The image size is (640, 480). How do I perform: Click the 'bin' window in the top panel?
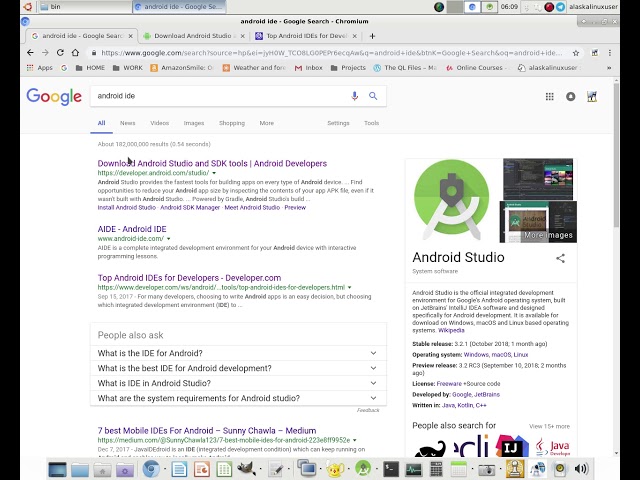(84, 7)
